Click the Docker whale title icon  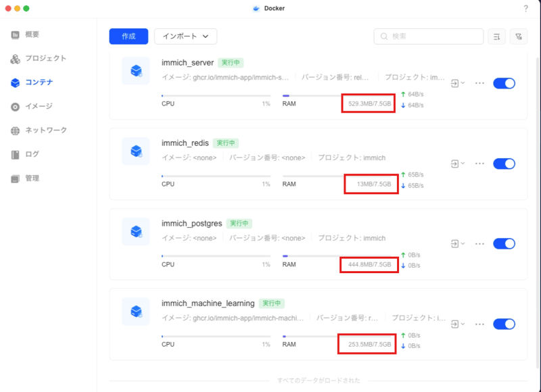point(256,9)
